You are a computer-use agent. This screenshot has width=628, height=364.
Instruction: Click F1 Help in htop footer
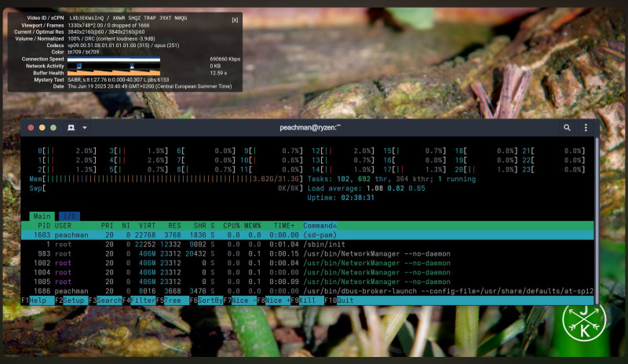tap(38, 300)
